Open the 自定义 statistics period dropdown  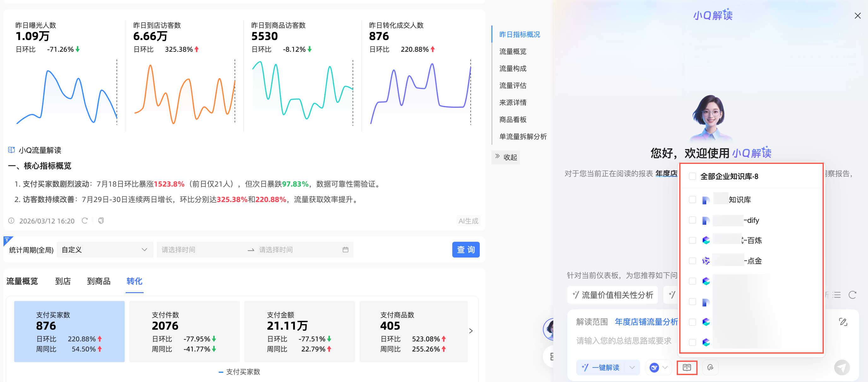tap(104, 250)
